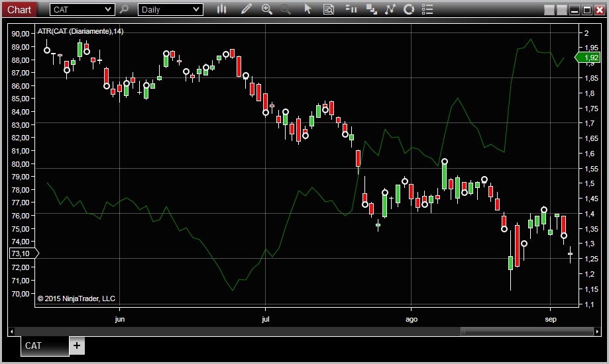Image resolution: width=609 pixels, height=364 pixels.
Task: Open the data series layers icon
Action: pos(372,9)
